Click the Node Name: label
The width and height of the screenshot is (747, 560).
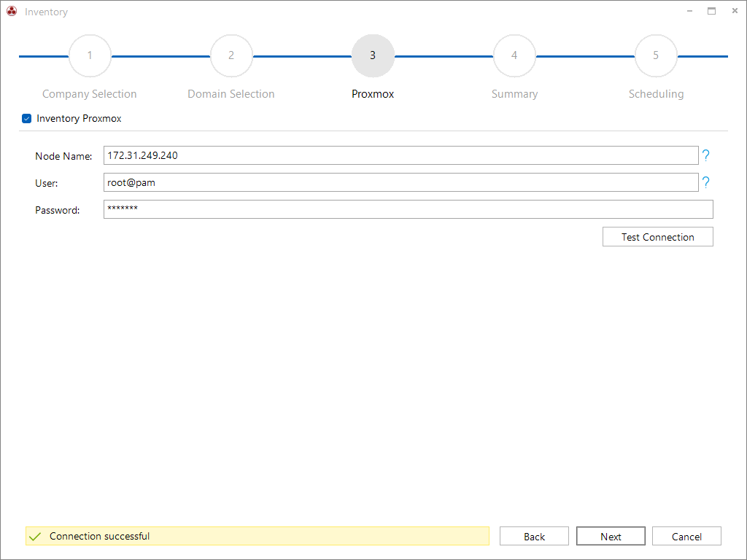click(64, 156)
